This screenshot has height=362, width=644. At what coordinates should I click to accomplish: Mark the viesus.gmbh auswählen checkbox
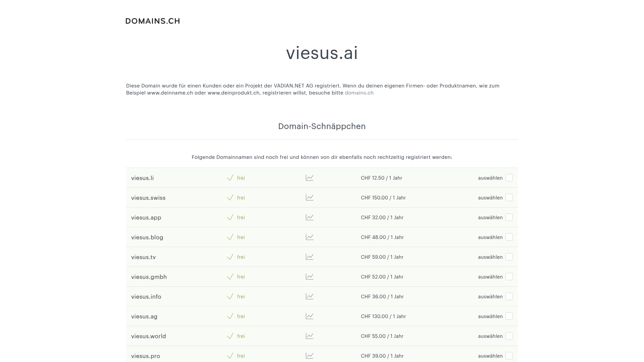tap(509, 277)
